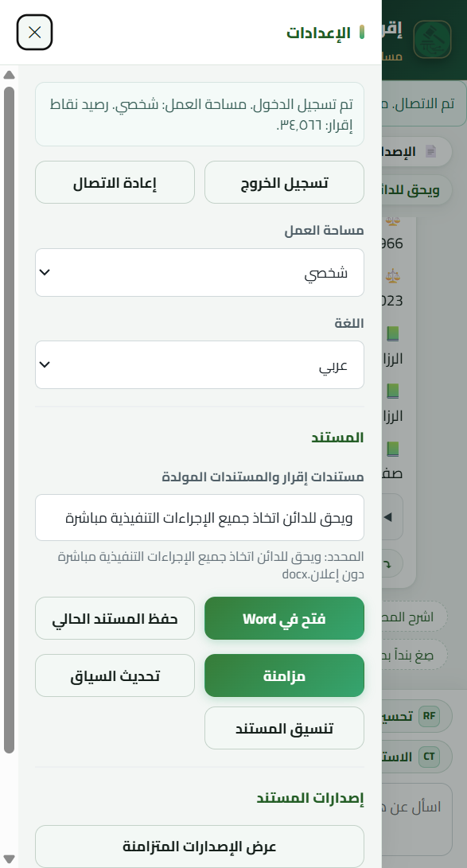Click تسجيل الخروج logout button
The image size is (467, 868).
tap(284, 183)
